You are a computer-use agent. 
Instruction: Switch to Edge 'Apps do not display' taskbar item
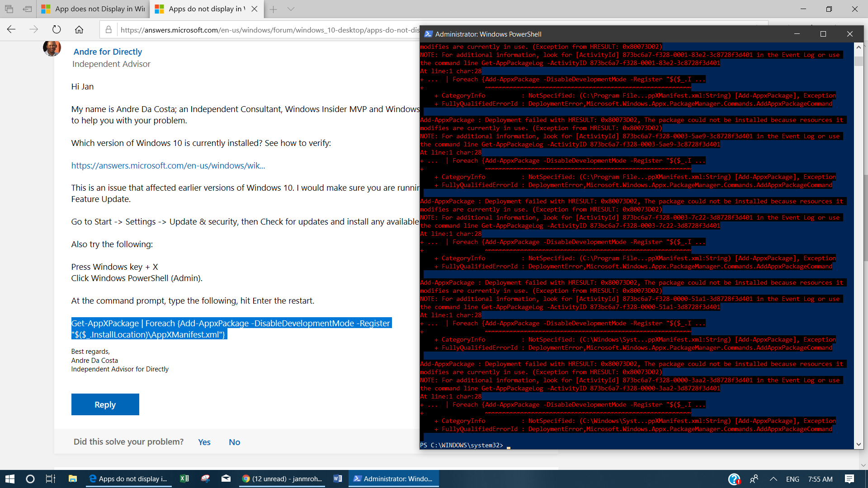pyautogui.click(x=129, y=479)
